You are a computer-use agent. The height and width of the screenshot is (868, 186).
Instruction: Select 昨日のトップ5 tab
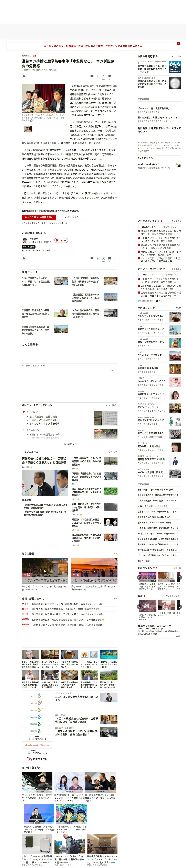click(170, 227)
